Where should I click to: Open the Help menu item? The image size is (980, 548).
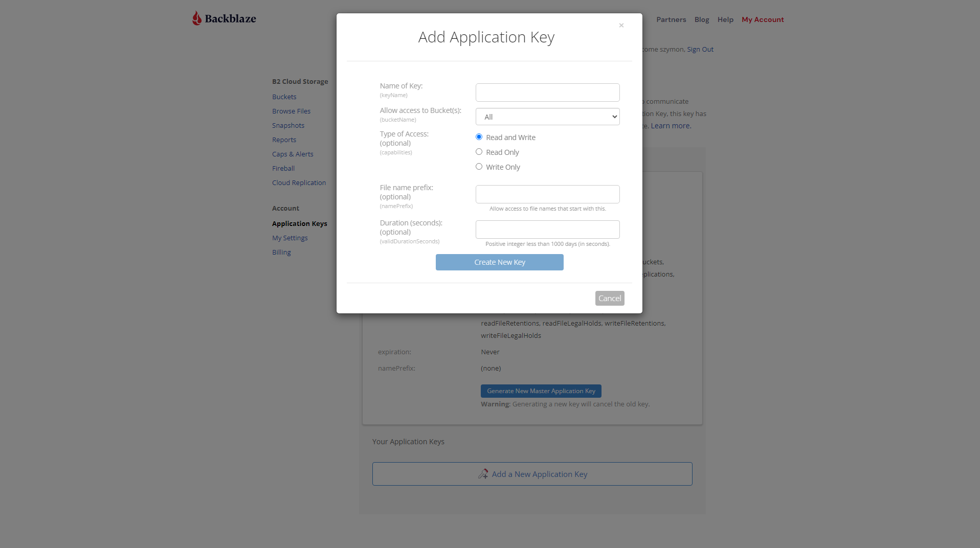point(725,19)
